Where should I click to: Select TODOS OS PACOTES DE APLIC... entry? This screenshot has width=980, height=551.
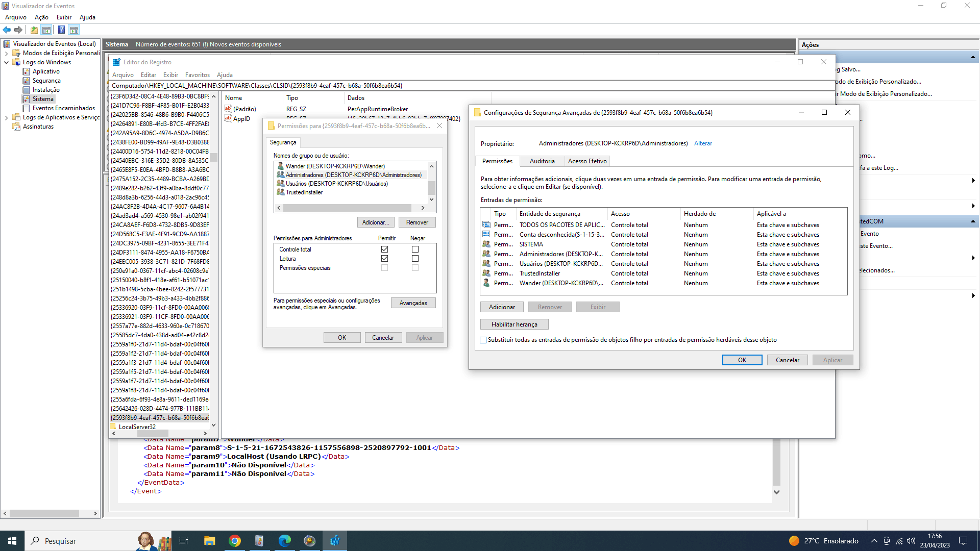coord(664,225)
